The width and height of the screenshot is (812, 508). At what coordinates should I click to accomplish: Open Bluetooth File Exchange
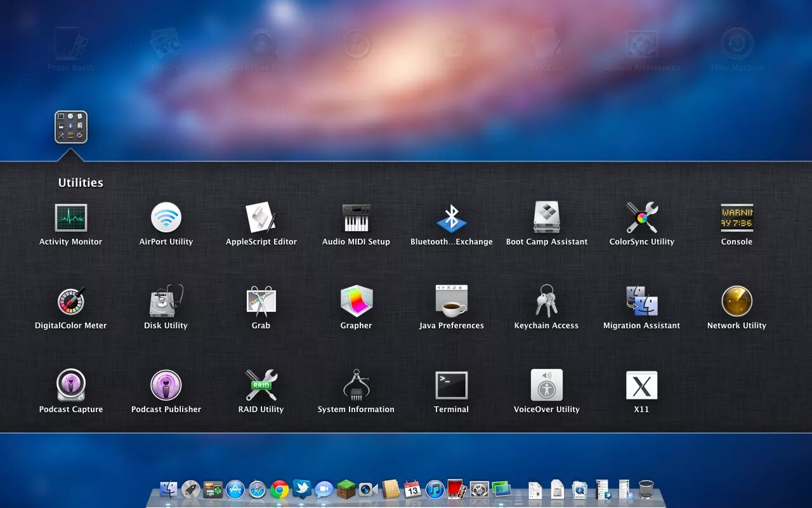click(x=451, y=218)
